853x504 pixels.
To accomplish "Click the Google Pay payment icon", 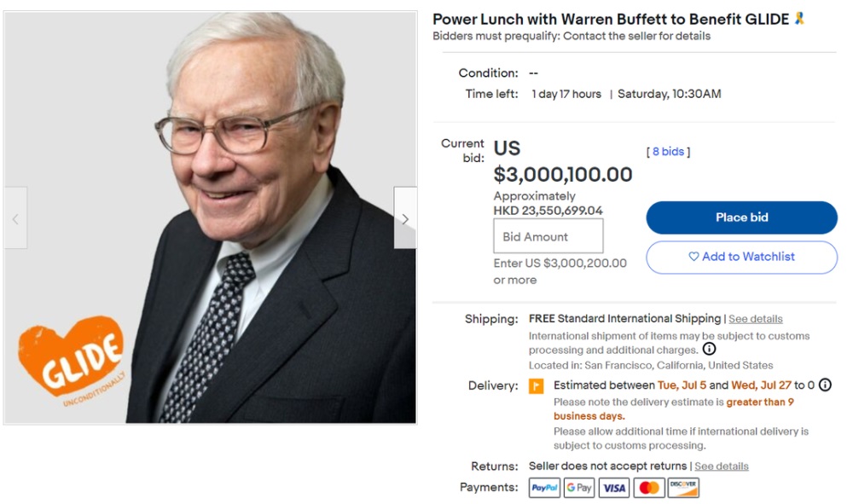I will pos(579,488).
